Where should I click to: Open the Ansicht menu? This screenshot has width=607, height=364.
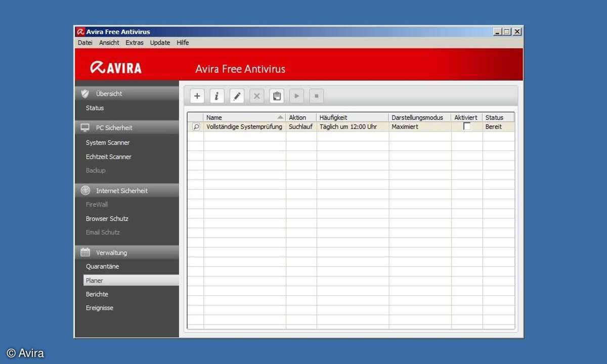point(109,42)
